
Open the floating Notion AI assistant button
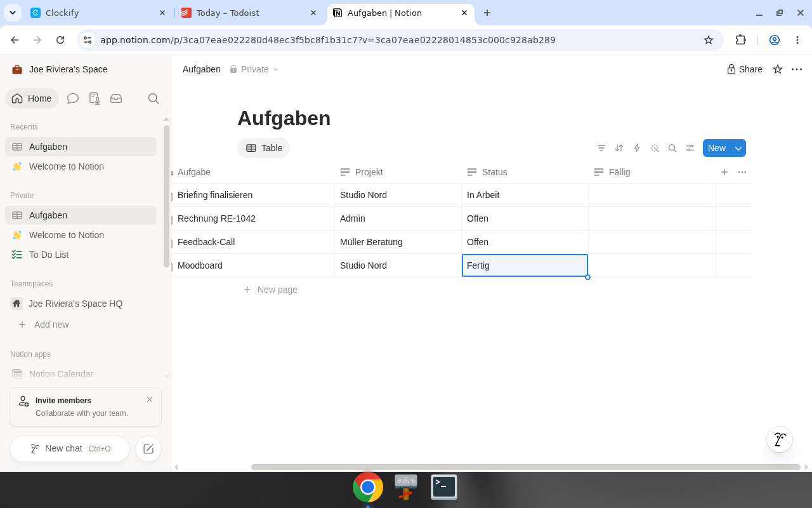click(780, 439)
